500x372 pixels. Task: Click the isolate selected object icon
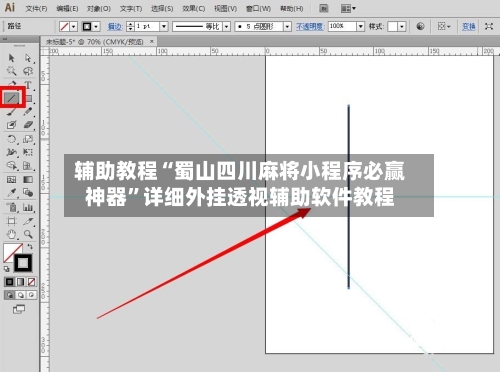pyautogui.click(x=489, y=26)
